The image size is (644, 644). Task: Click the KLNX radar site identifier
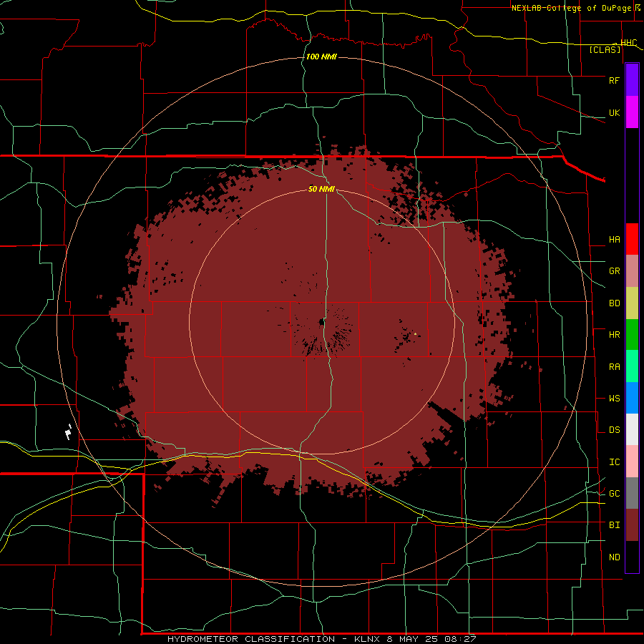pos(368,639)
